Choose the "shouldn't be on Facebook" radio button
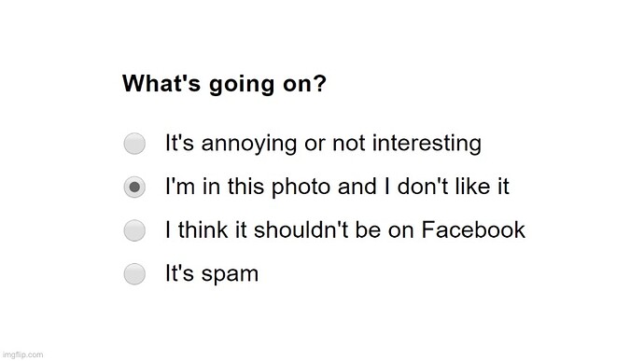Image resolution: width=644 pixels, height=361 pixels. (134, 230)
